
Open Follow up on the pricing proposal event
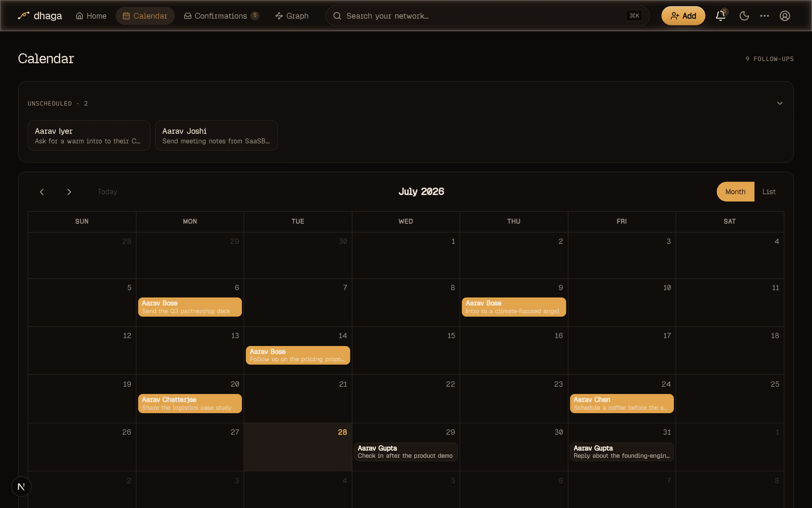click(298, 355)
